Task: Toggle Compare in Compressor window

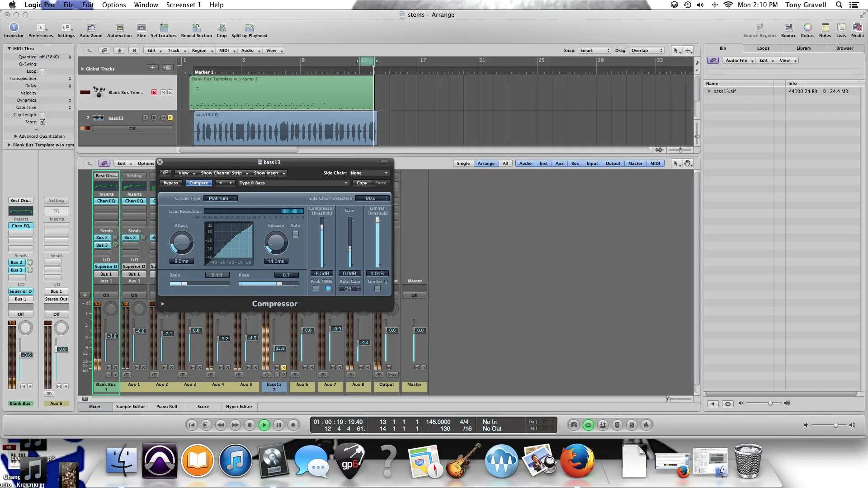Action: coord(198,183)
